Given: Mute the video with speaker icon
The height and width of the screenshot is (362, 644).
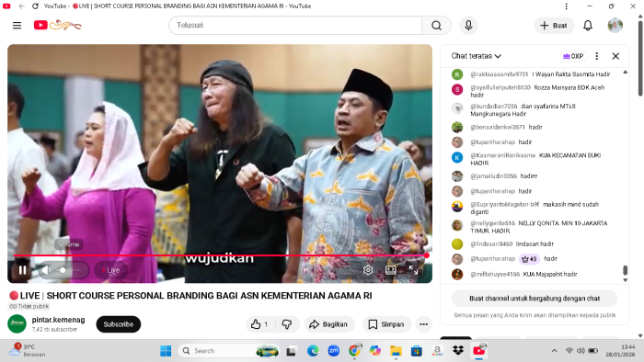Looking at the screenshot, I should 46,270.
